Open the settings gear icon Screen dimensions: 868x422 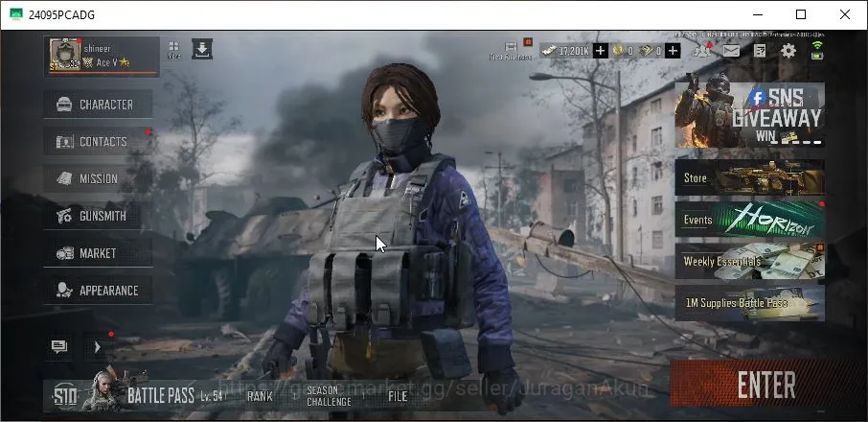[x=788, y=51]
